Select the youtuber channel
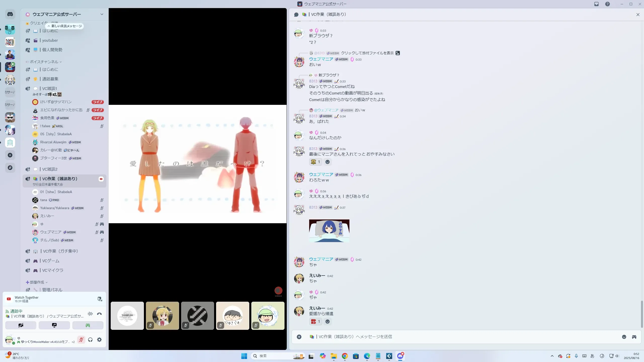The height and width of the screenshot is (362, 644). coord(50,40)
